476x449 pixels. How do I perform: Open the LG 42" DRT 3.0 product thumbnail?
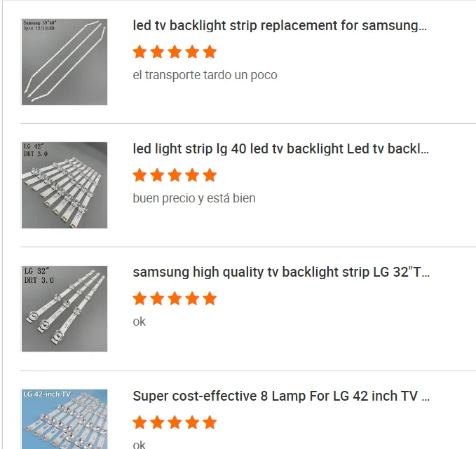pos(64,185)
